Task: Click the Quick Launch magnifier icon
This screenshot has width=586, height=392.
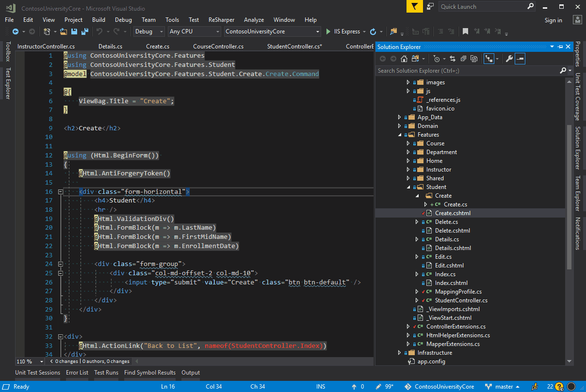Action: [531, 7]
